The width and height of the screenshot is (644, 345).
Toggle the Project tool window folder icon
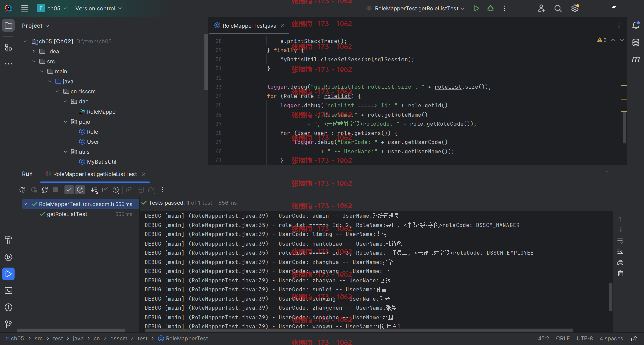(8, 25)
